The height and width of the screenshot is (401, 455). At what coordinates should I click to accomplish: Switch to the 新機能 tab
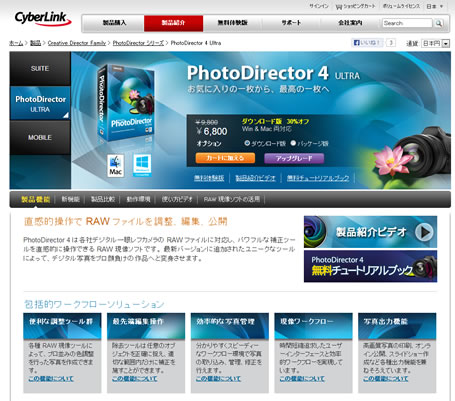pos(70,199)
